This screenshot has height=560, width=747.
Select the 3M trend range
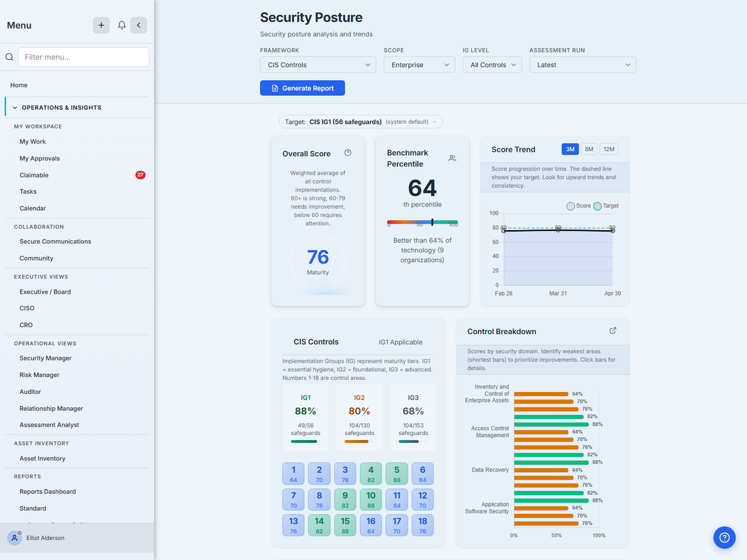click(570, 149)
